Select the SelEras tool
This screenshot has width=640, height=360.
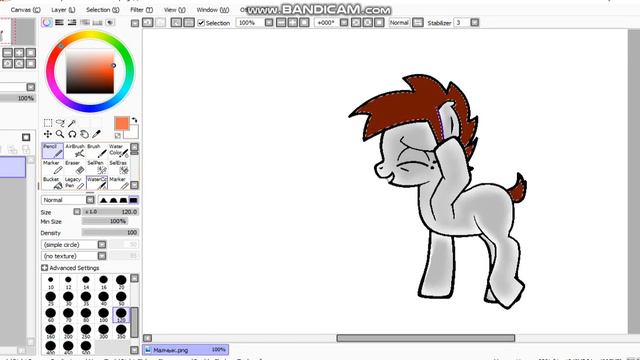tap(119, 167)
